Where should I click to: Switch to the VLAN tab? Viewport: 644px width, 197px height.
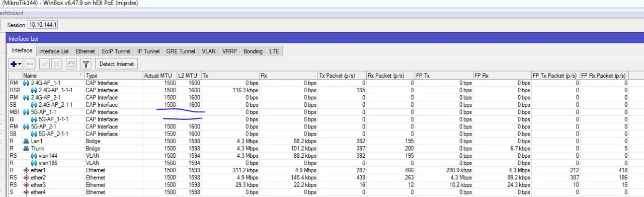pyautogui.click(x=209, y=51)
